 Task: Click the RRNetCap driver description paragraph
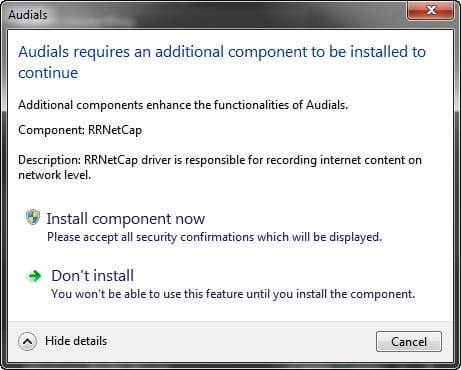click(220, 167)
